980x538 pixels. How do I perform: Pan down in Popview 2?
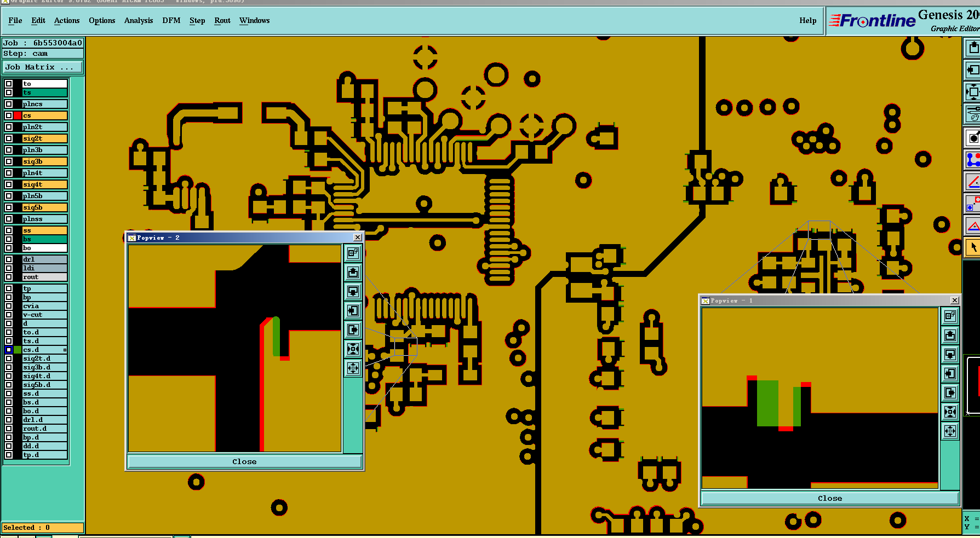[x=353, y=291]
